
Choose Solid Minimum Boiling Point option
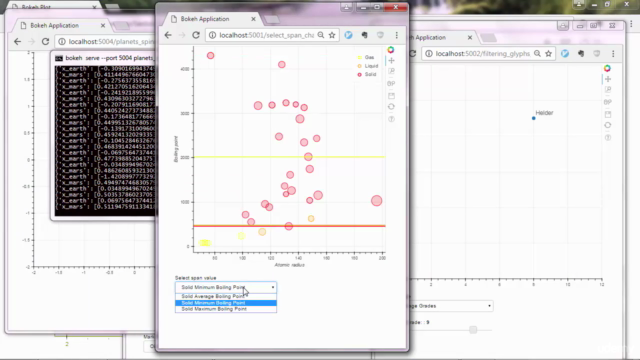point(226,303)
